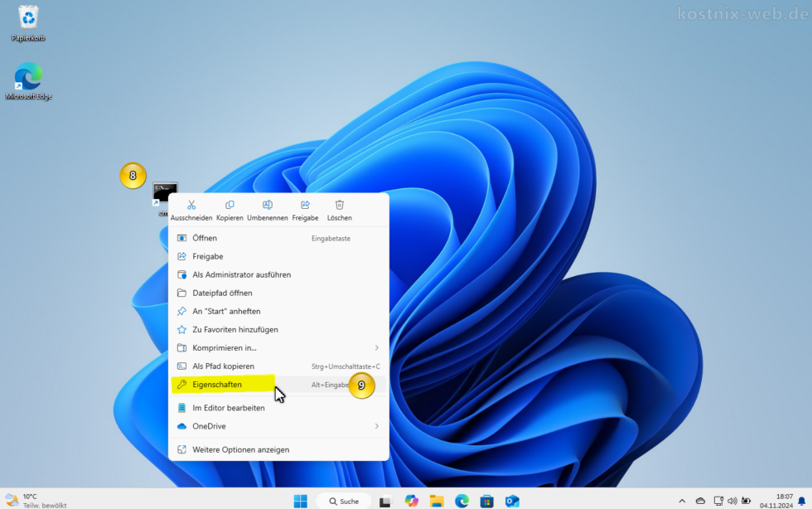This screenshot has height=509, width=812.
Task: Click the Kopieren (copy) icon
Action: tap(230, 206)
